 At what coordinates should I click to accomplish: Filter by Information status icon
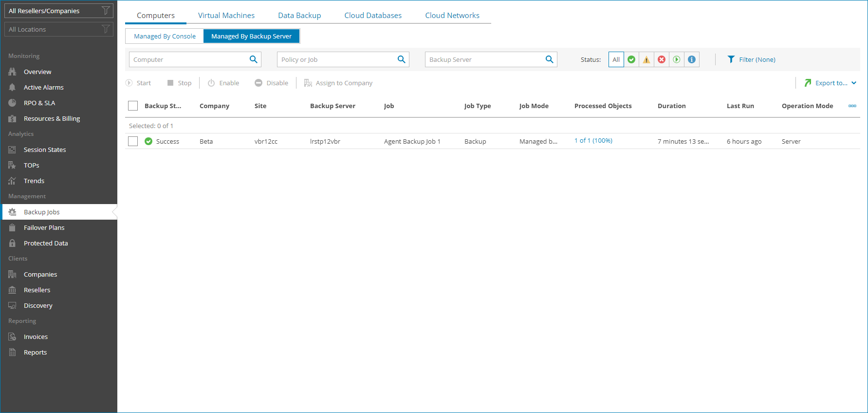(692, 59)
